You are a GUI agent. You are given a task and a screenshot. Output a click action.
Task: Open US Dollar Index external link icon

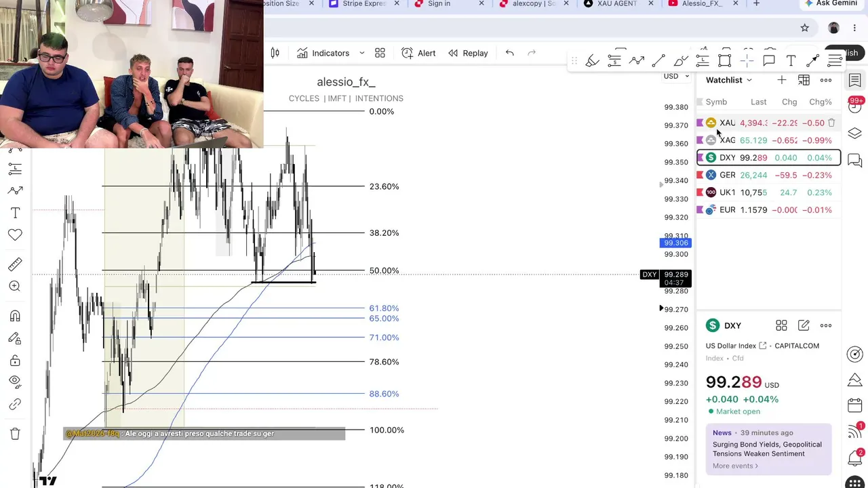click(x=762, y=346)
